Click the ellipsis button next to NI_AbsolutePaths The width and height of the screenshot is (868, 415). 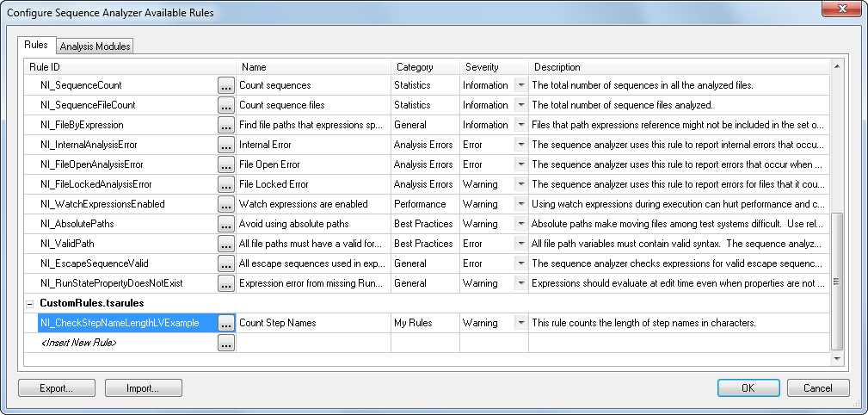pyautogui.click(x=226, y=224)
